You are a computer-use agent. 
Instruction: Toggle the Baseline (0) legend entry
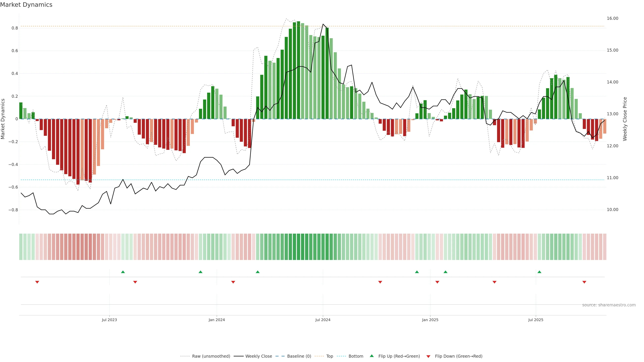(299, 356)
